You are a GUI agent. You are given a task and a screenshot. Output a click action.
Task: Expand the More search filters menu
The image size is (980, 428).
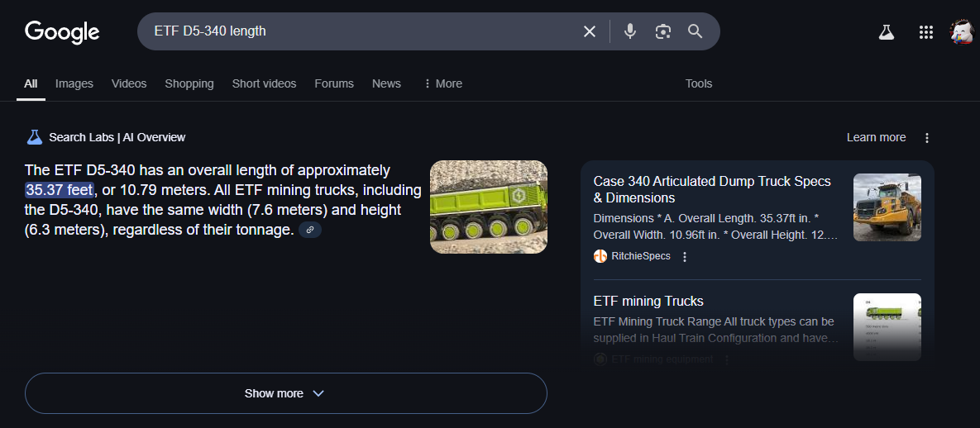coord(442,83)
